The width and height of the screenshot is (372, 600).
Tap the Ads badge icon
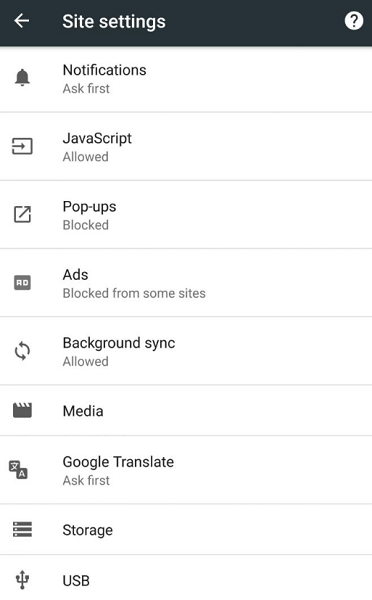[22, 283]
